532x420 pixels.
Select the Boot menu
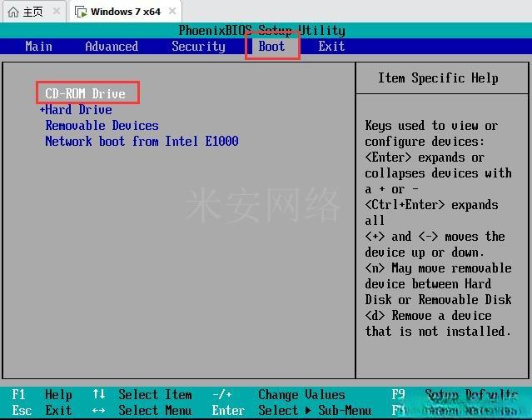[271, 46]
